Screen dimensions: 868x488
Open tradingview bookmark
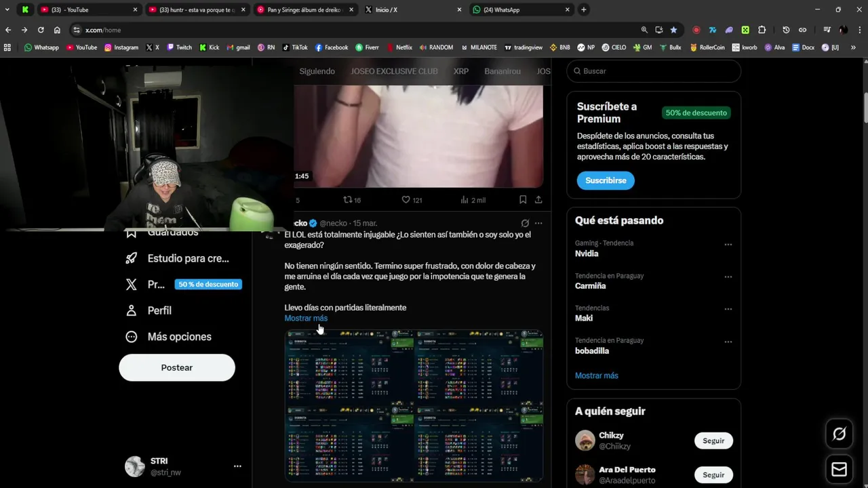tap(523, 47)
